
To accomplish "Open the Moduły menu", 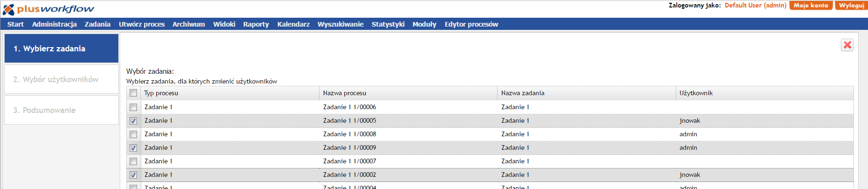I will coord(424,24).
